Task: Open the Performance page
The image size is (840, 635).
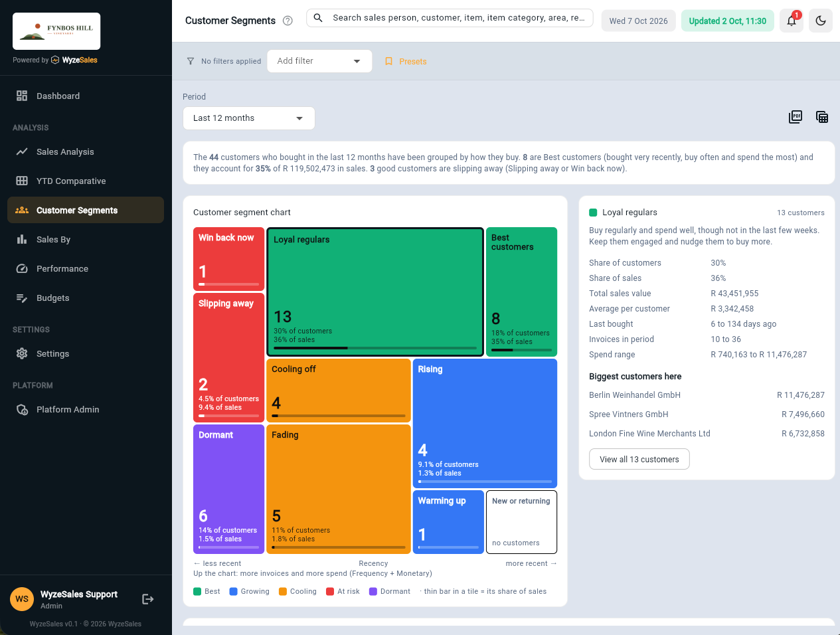Action: (86, 268)
